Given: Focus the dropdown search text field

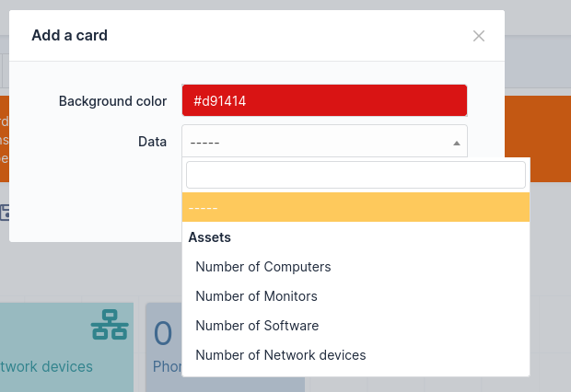Looking at the screenshot, I should [355, 175].
